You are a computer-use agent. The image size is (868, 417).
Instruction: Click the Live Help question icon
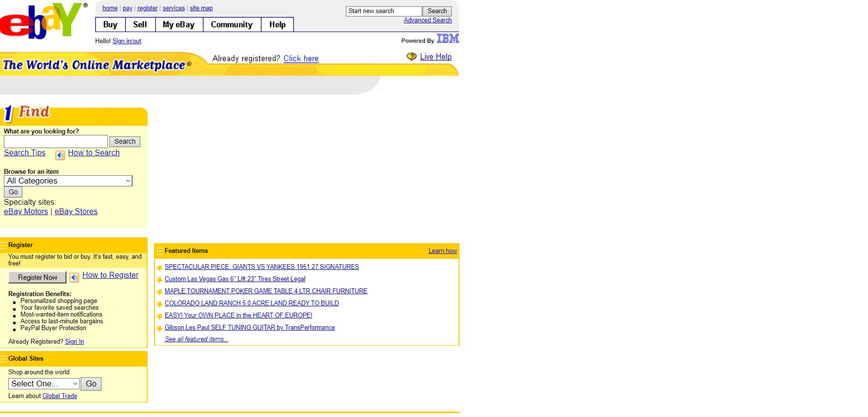(x=411, y=57)
